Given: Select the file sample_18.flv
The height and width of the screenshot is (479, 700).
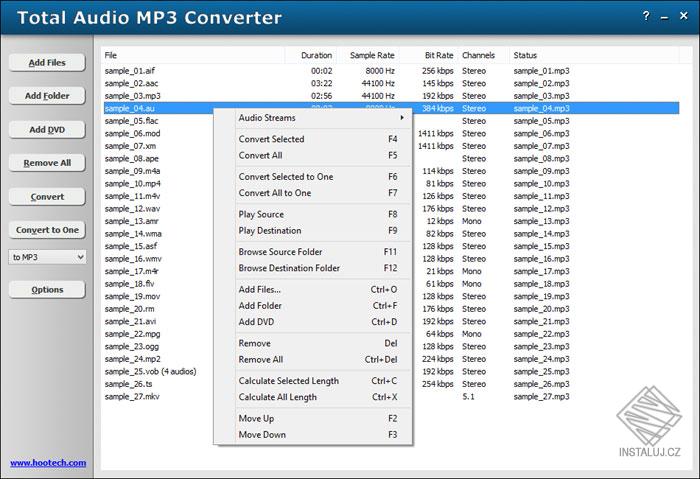Looking at the screenshot, I should [x=129, y=283].
